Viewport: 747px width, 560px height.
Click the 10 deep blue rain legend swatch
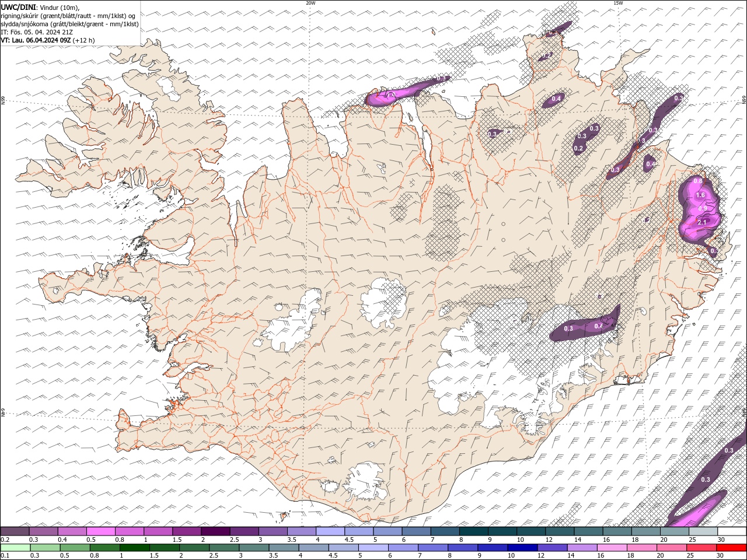pyautogui.click(x=522, y=548)
